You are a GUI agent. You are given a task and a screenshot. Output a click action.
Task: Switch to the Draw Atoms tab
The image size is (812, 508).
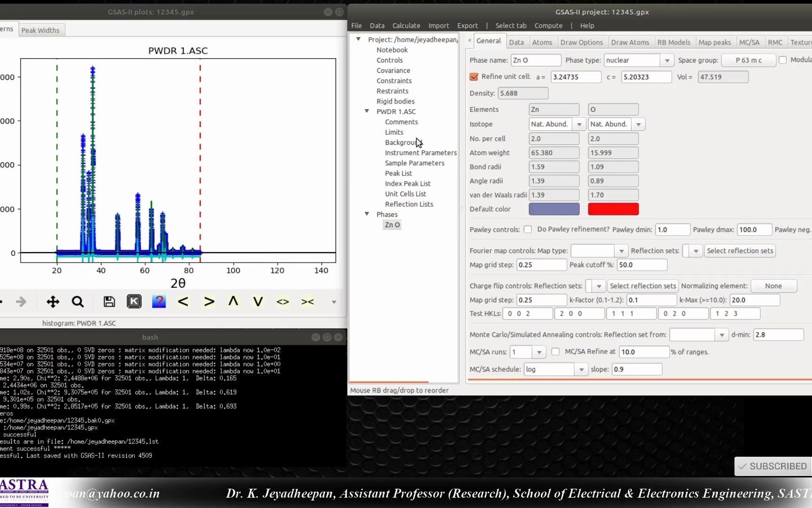(630, 42)
